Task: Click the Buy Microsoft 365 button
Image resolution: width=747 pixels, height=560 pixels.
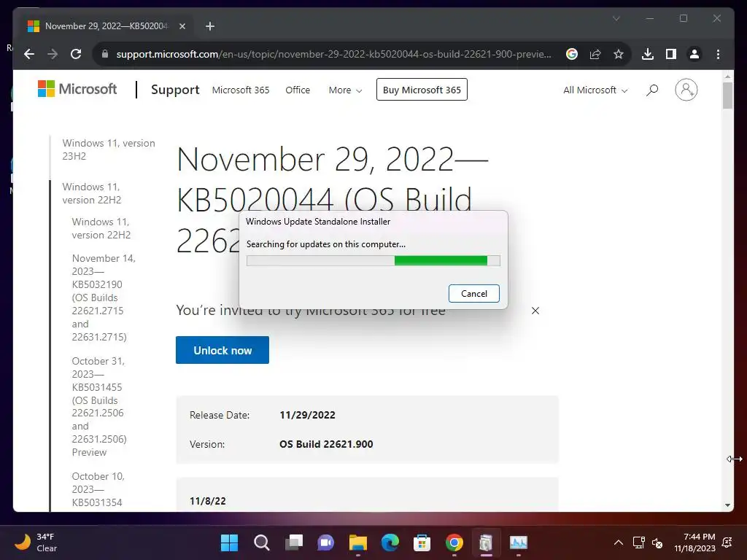Action: (x=422, y=90)
